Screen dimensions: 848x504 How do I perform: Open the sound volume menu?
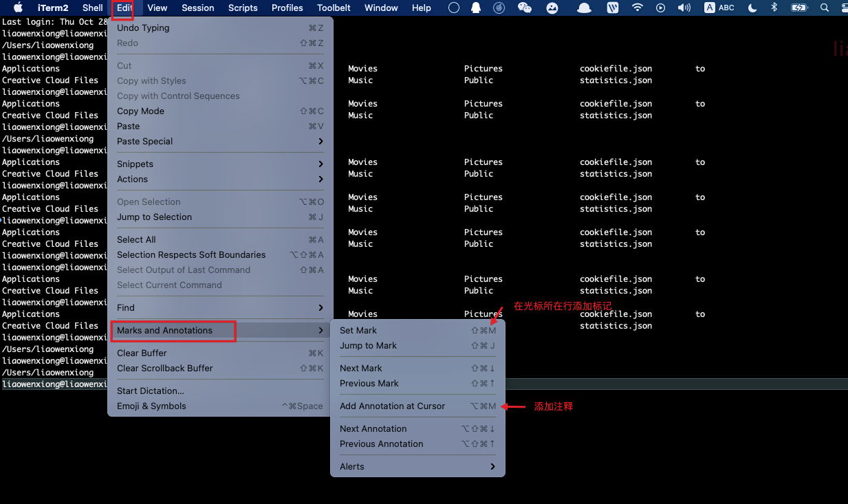click(684, 8)
